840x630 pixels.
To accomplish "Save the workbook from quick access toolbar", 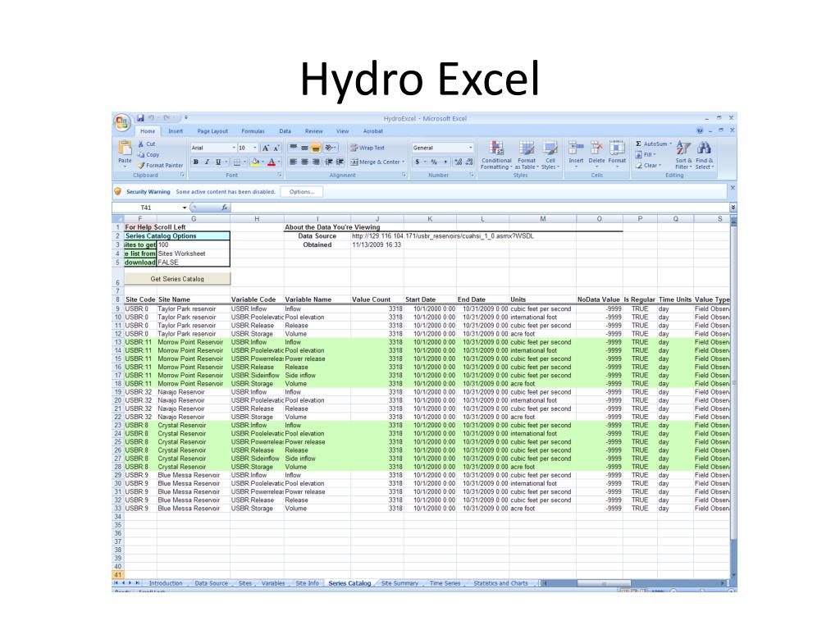I will (x=140, y=118).
